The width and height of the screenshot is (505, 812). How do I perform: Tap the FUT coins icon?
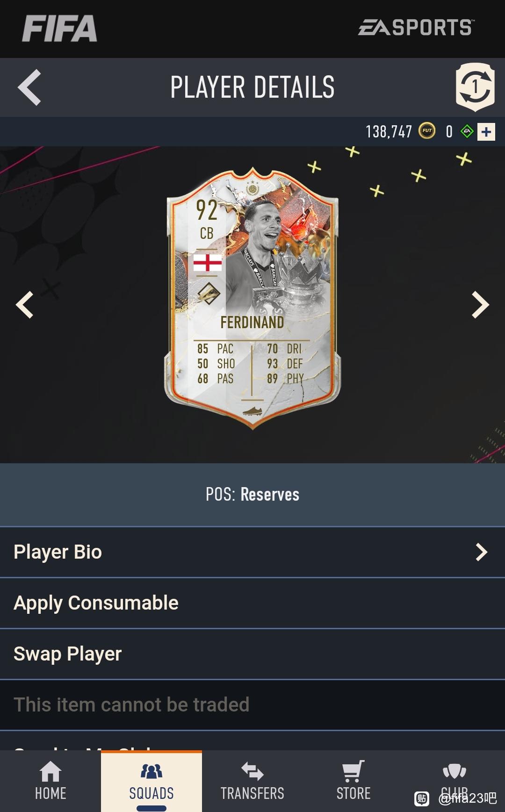click(426, 131)
